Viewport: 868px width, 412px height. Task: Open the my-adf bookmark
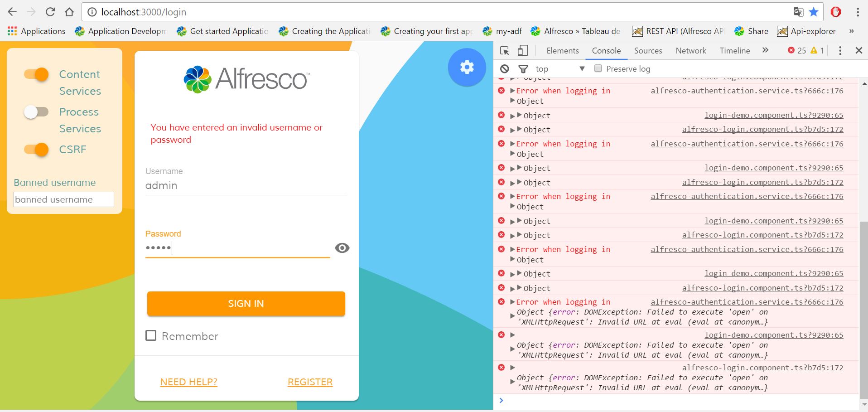[502, 31]
